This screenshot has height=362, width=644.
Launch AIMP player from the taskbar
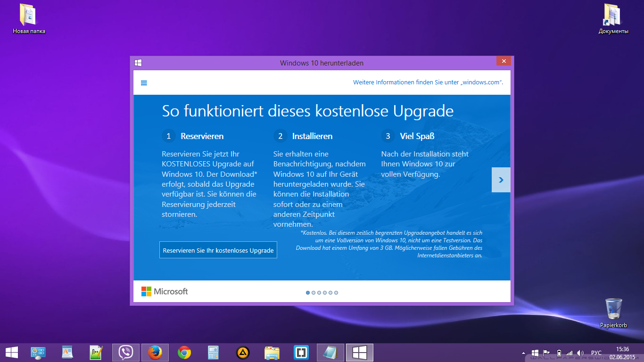[243, 353]
